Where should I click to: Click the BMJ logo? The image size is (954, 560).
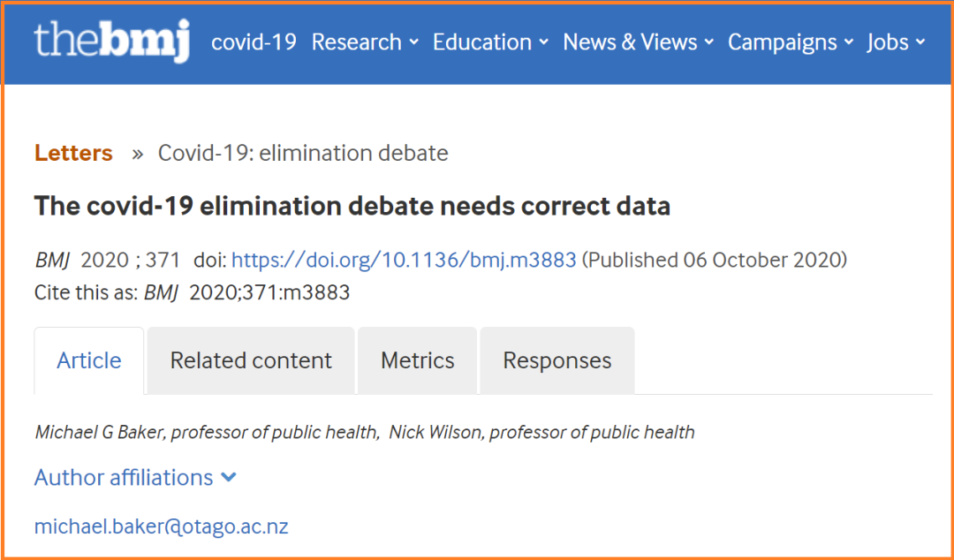pyautogui.click(x=112, y=42)
